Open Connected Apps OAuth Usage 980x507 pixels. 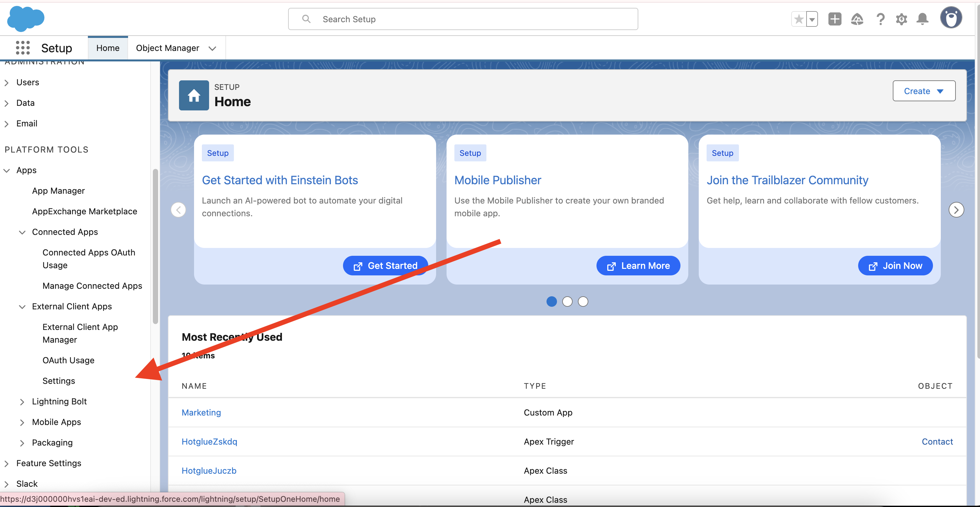click(x=89, y=259)
